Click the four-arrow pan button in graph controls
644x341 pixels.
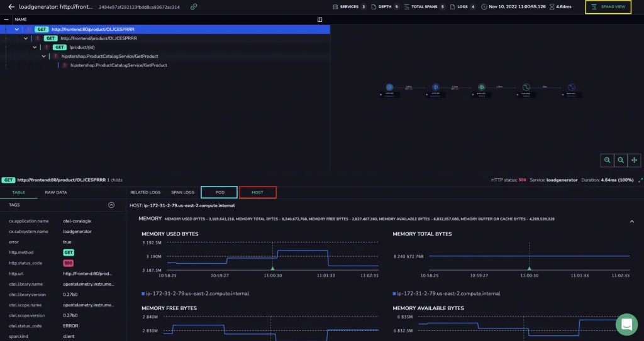pyautogui.click(x=634, y=160)
